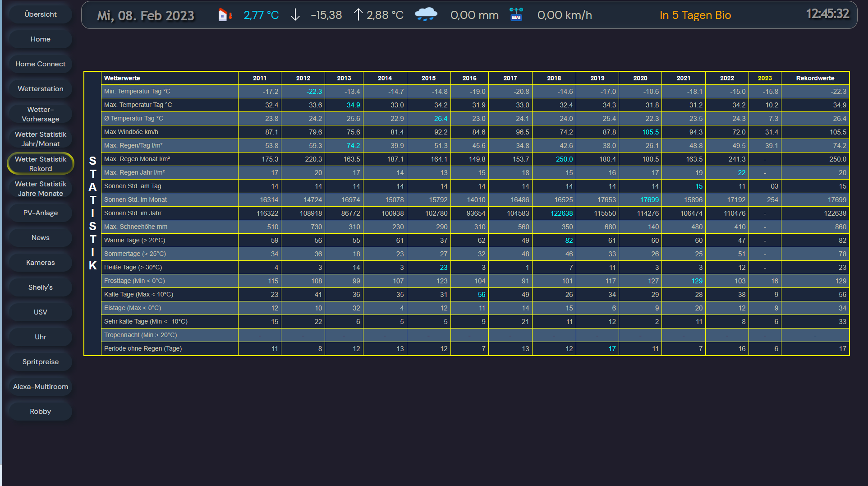This screenshot has width=868, height=486.
Task: Open the Wetterstation view
Action: pos(41,89)
